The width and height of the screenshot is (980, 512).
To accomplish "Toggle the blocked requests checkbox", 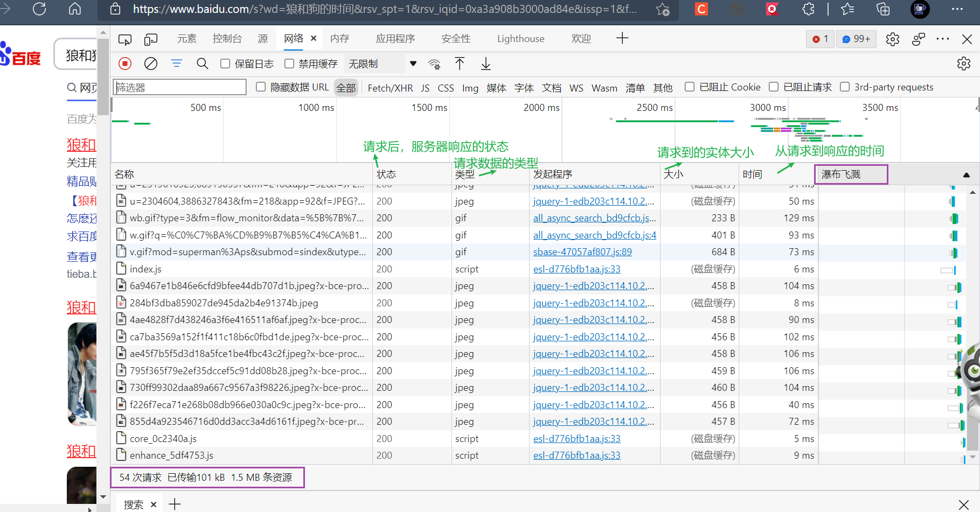I will tap(774, 87).
